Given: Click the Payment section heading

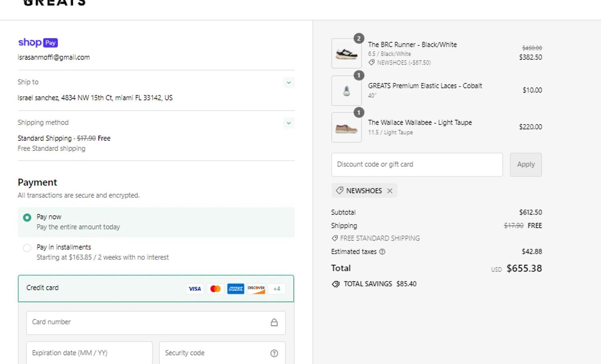Looking at the screenshot, I should click(x=37, y=182).
